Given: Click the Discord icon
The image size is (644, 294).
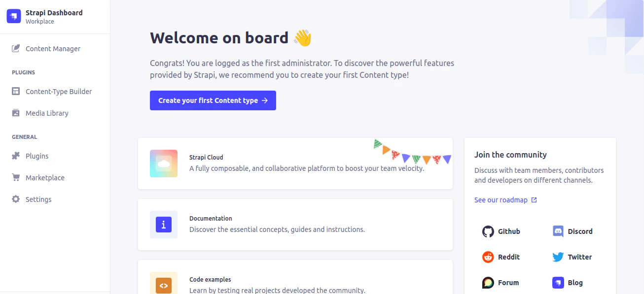Looking at the screenshot, I should [558, 231].
